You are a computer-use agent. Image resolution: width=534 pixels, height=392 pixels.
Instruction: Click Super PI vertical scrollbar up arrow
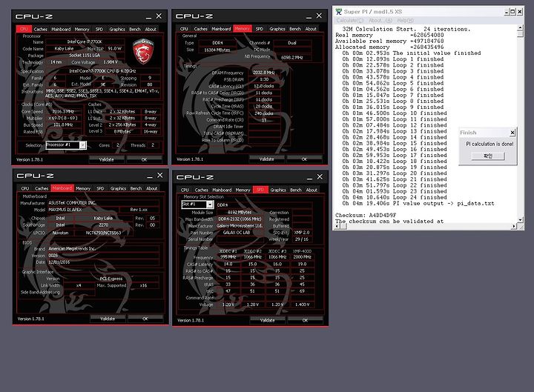[x=520, y=27]
